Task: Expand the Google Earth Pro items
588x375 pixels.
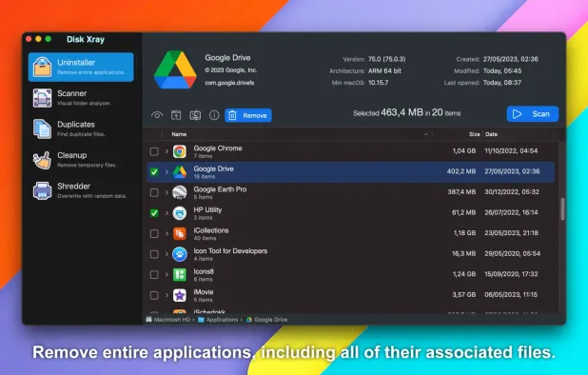Action: click(x=167, y=192)
